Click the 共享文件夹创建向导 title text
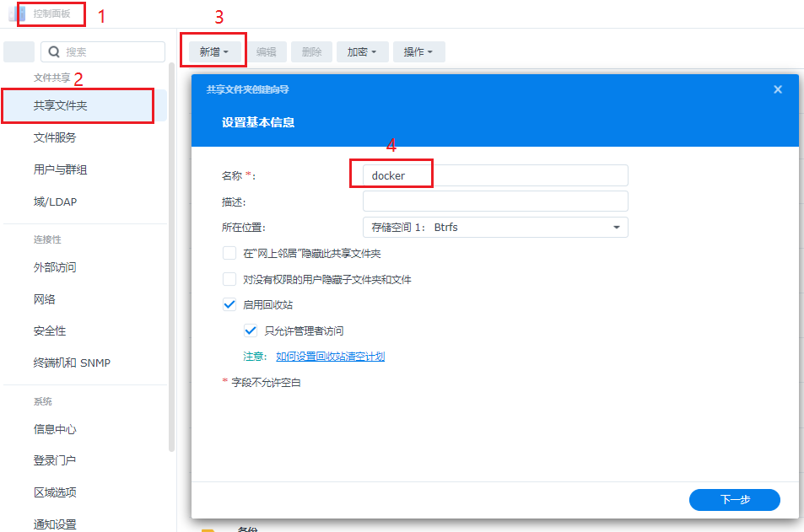 click(x=248, y=89)
